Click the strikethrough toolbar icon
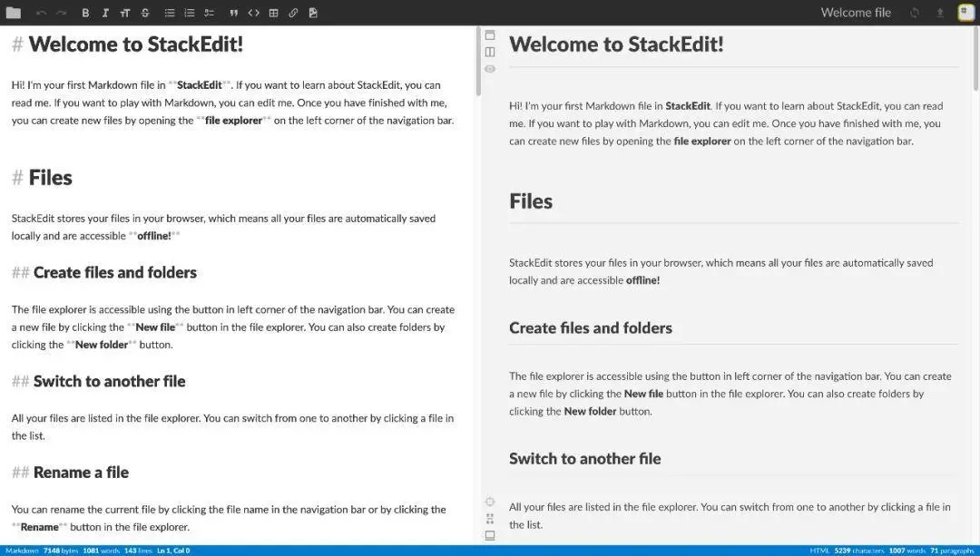This screenshot has width=980, height=556. (145, 13)
